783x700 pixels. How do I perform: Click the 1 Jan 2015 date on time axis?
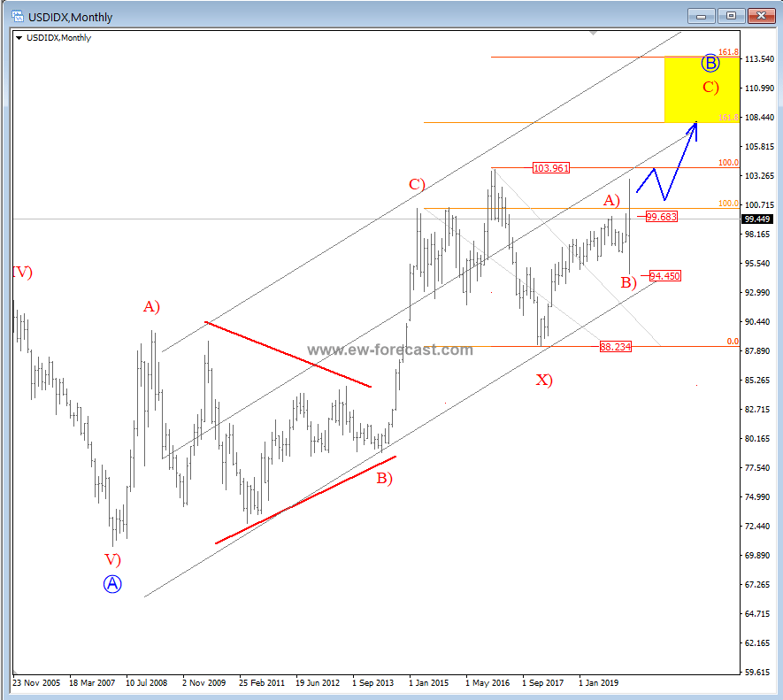point(429,683)
